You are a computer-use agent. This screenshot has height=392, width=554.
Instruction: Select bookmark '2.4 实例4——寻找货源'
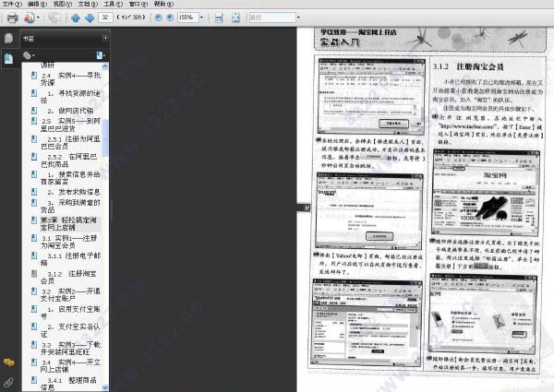[70, 78]
